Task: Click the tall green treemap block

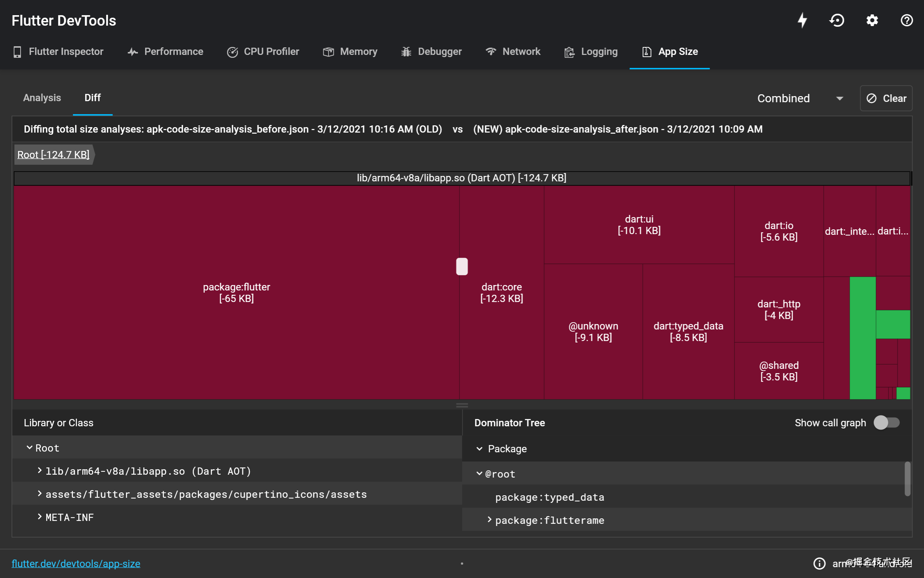Action: click(863, 338)
